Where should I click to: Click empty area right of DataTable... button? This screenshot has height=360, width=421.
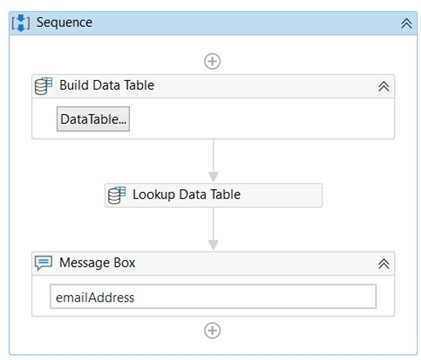coord(260,119)
